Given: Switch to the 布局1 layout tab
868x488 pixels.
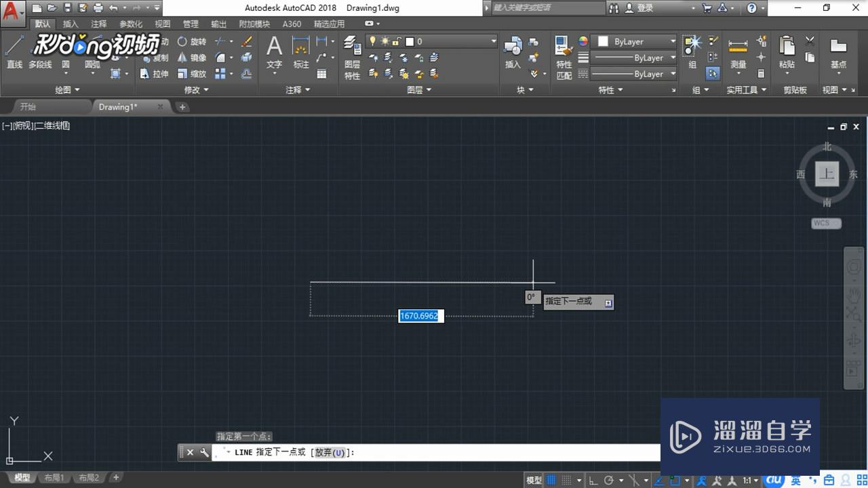Looking at the screenshot, I should [x=54, y=477].
